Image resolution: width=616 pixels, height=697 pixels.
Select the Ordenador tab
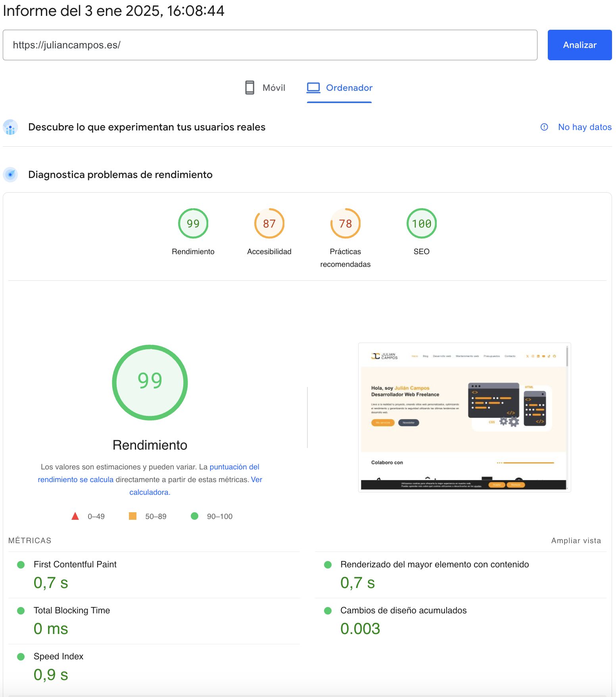pos(339,88)
